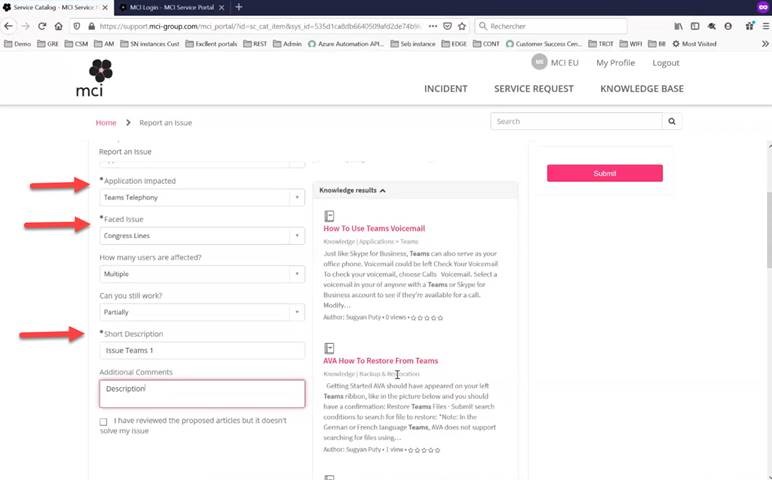Viewport: 772px width, 480px height.
Task: Click the Pocket save icon
Action: [x=447, y=26]
